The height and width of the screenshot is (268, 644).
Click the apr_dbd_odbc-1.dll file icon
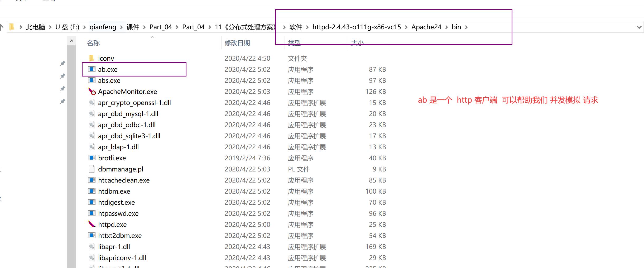point(92,125)
